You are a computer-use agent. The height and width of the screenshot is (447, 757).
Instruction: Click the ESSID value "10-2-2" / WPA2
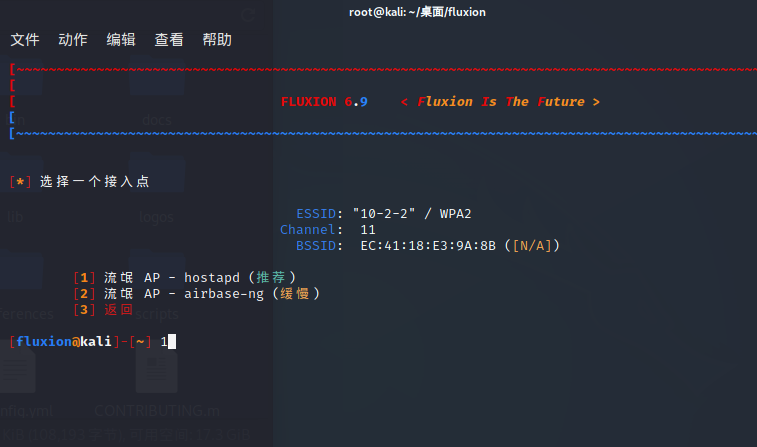coord(412,213)
